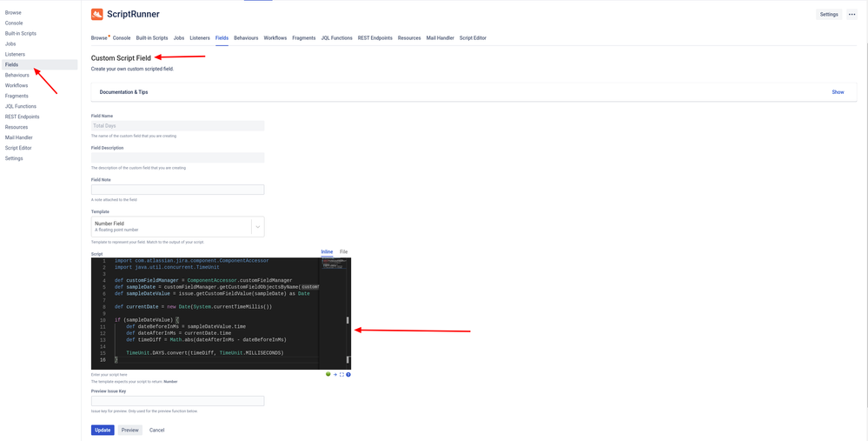The width and height of the screenshot is (868, 441).
Task: Open REST Endpoints tab in top navigation
Action: 374,38
